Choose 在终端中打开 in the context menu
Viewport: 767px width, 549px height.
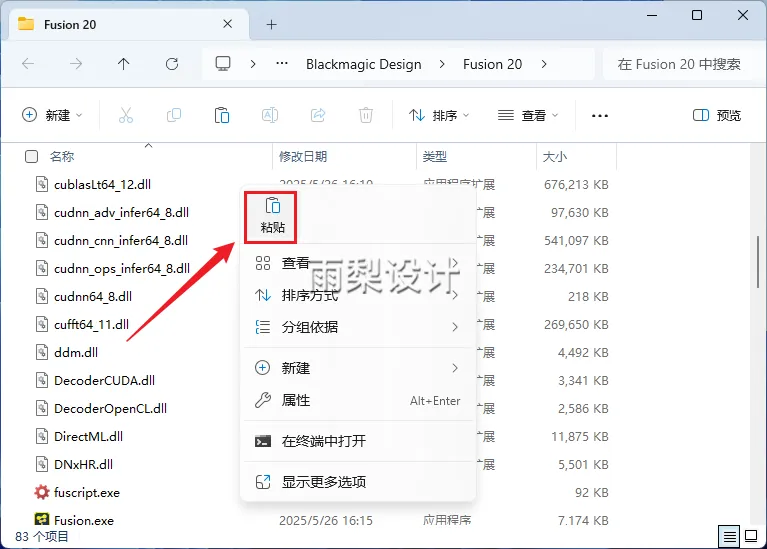click(x=358, y=441)
